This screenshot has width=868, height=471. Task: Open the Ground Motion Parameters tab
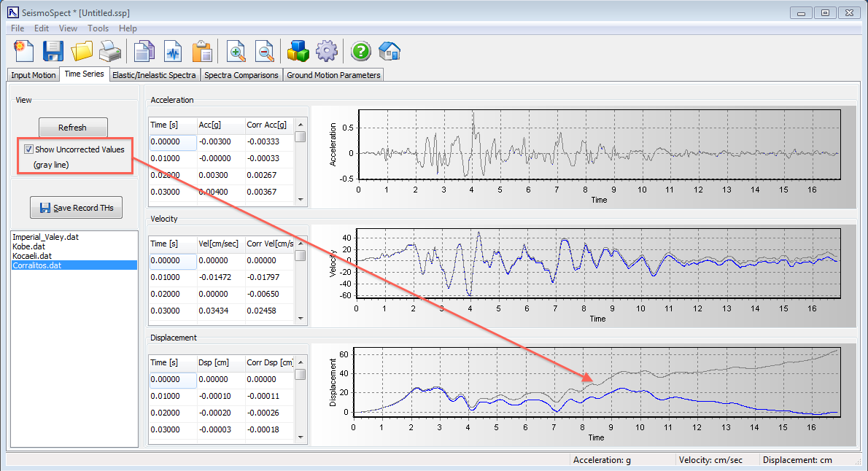click(x=333, y=75)
